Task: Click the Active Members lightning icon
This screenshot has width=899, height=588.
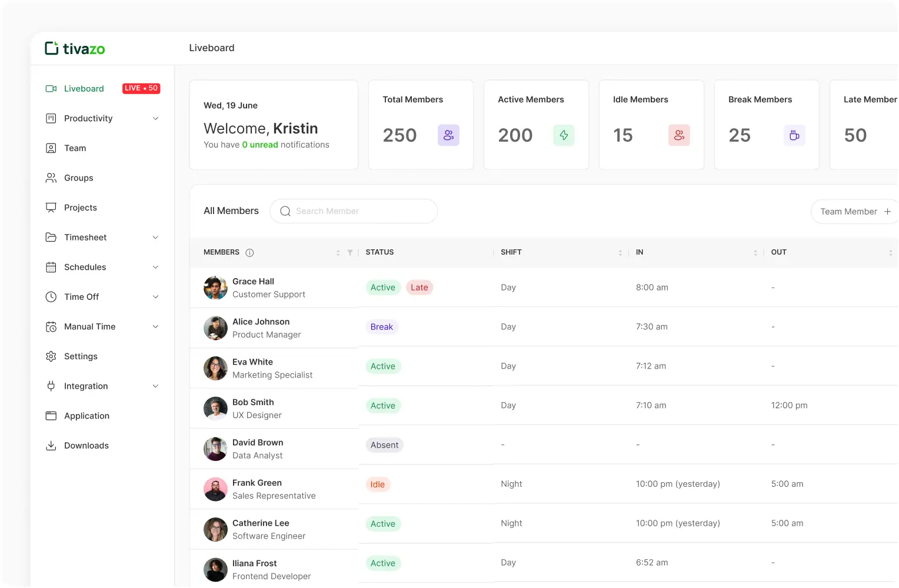Action: [564, 135]
